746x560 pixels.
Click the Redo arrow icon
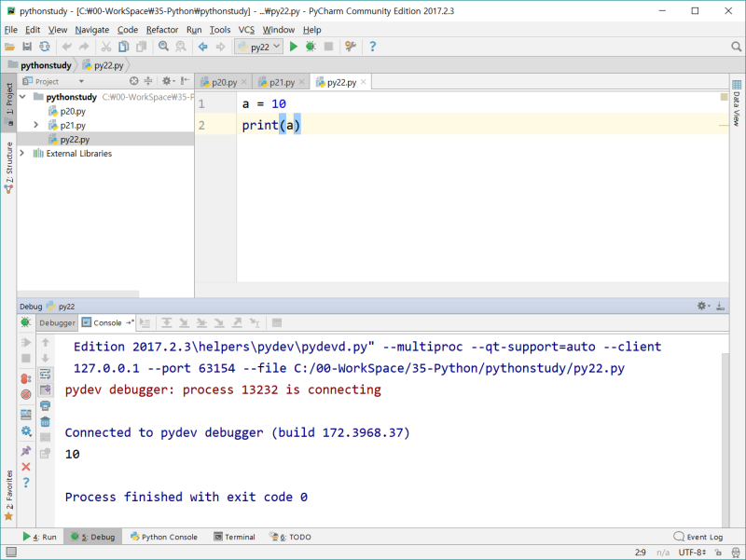84,47
